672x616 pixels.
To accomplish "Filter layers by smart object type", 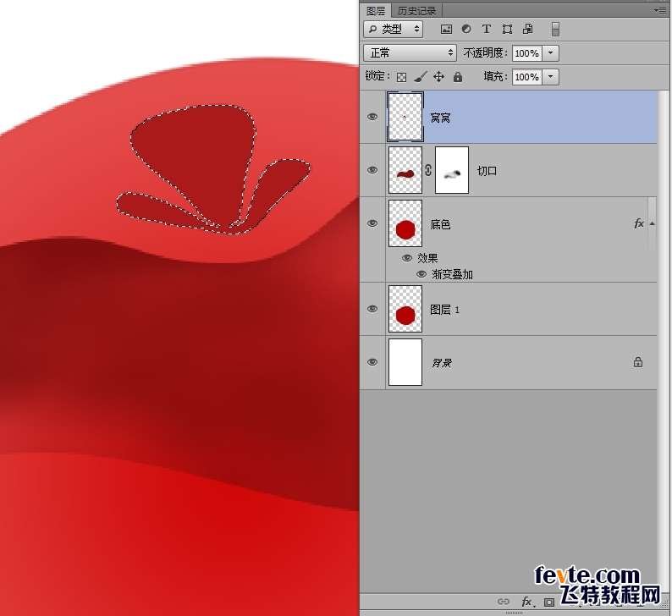I will pyautogui.click(x=527, y=30).
